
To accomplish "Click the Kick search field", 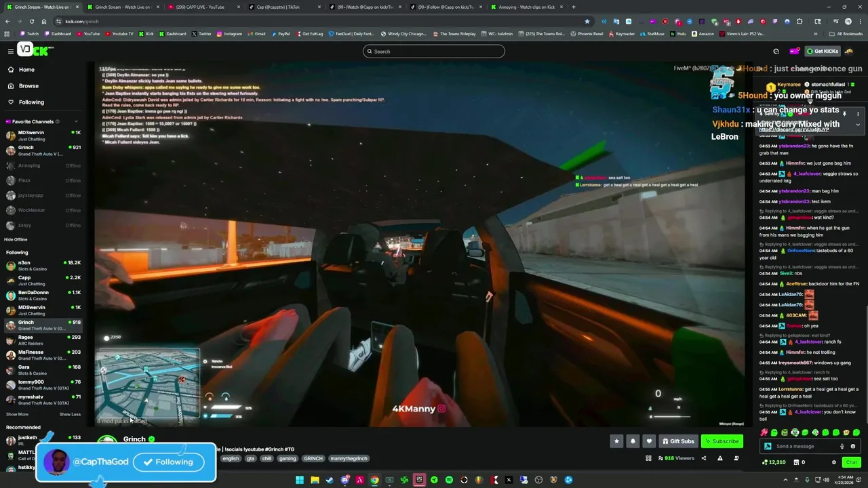I will (x=434, y=52).
